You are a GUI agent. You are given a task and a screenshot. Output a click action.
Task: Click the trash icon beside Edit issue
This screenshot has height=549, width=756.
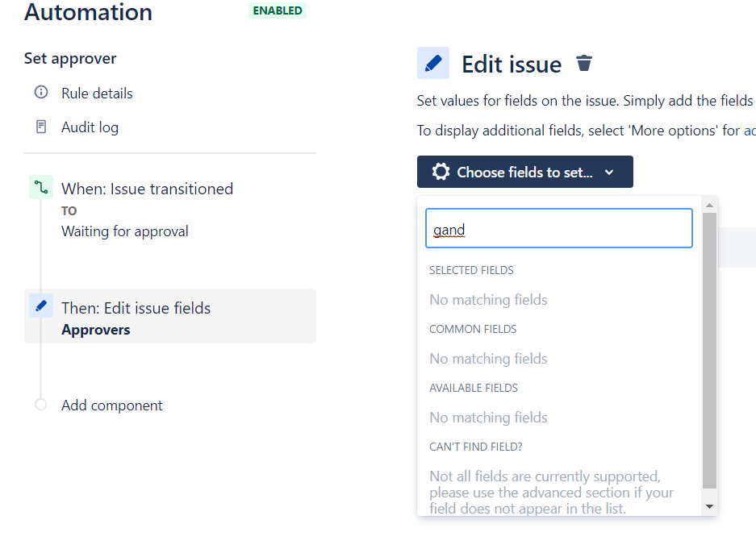(585, 63)
